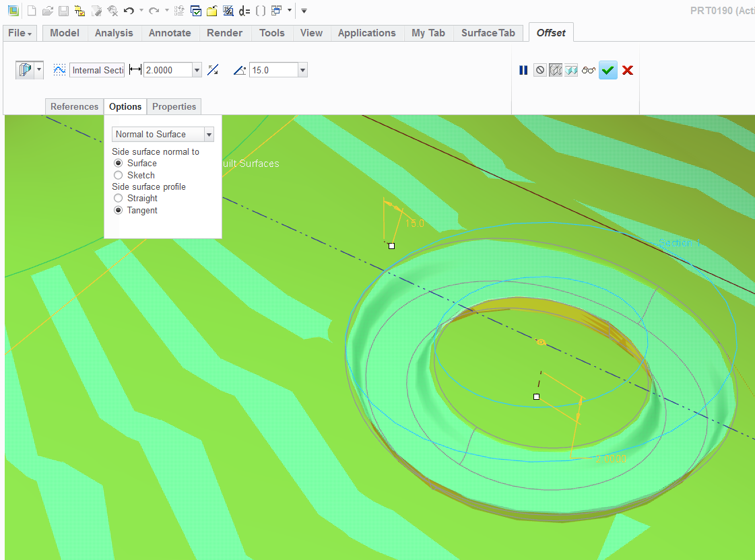This screenshot has width=755, height=560.
Task: Click the offset value field 2.0000
Action: pyautogui.click(x=168, y=70)
